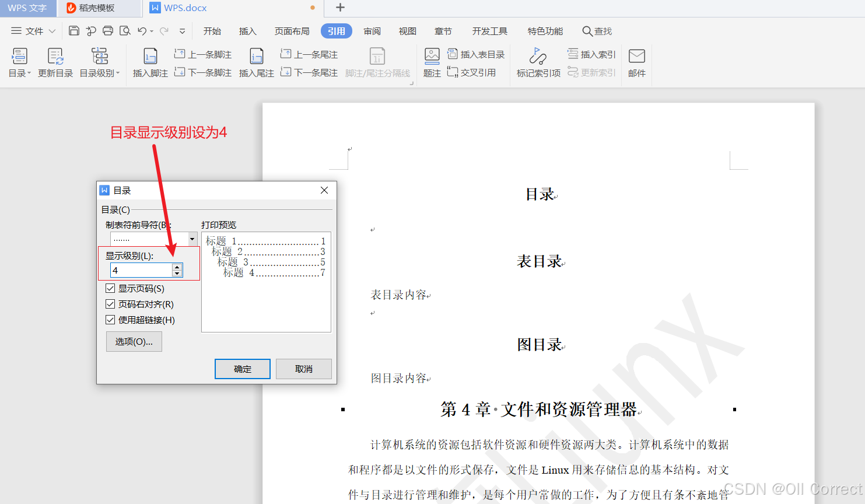Toggle 使用超链接 checkbox
Viewport: 865px width, 504px height.
110,320
